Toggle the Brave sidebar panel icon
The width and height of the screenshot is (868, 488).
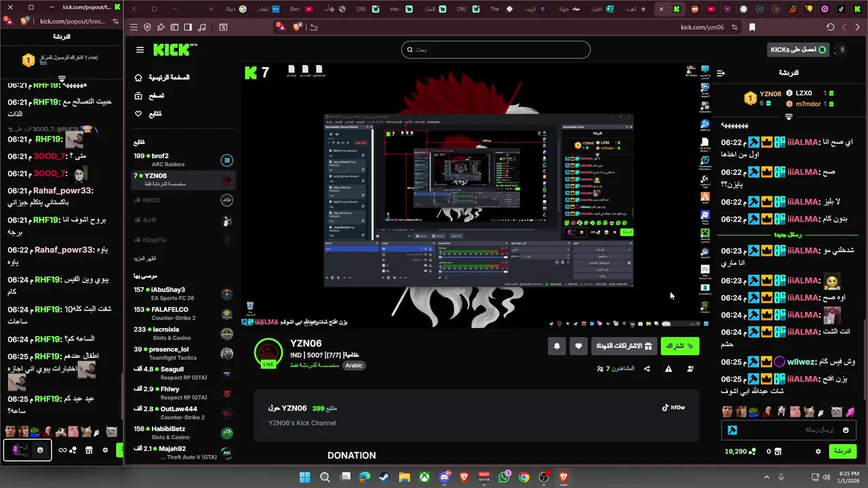pos(188,27)
